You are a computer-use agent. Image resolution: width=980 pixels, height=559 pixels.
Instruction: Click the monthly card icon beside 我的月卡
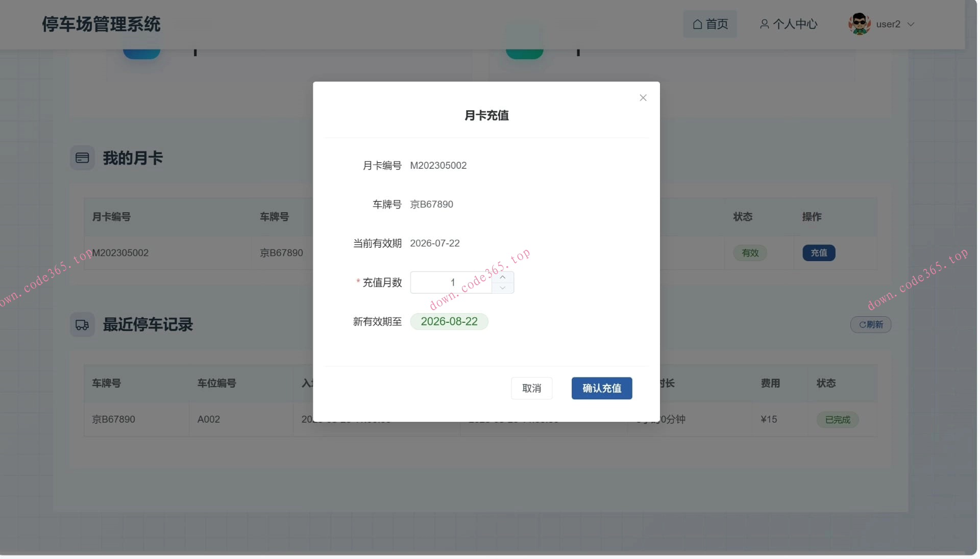pyautogui.click(x=82, y=158)
